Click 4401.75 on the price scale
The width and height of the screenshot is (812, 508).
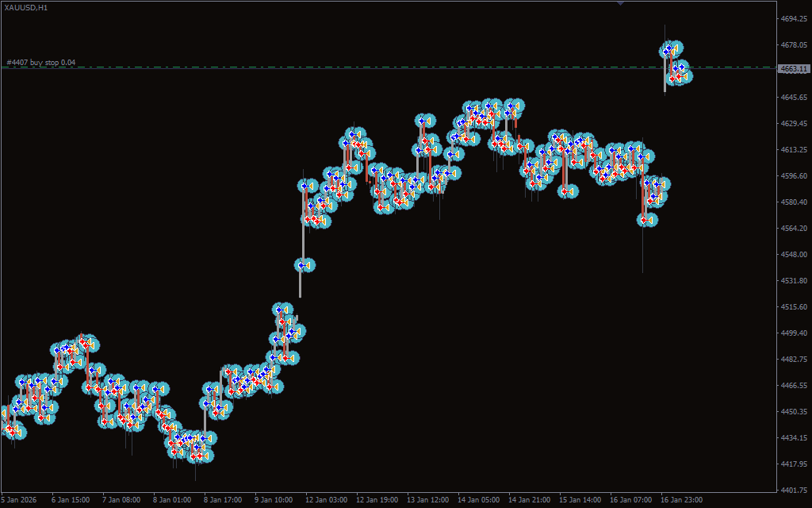pyautogui.click(x=793, y=490)
